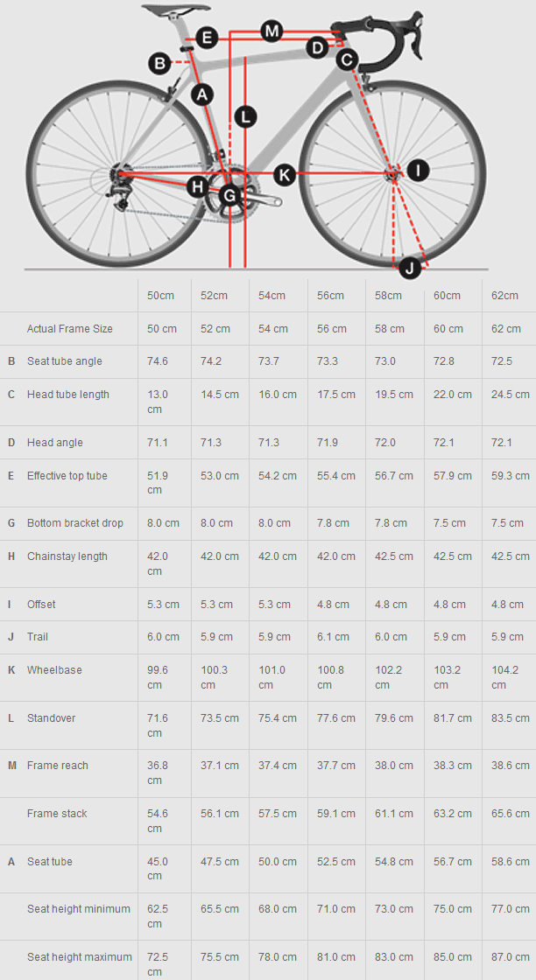Click the G marker at the bottom bracket
536x980 pixels.
pyautogui.click(x=229, y=195)
